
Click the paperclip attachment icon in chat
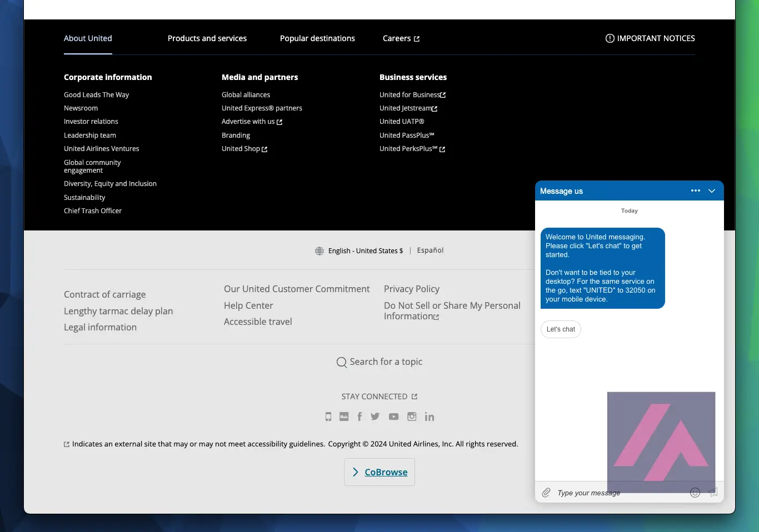click(546, 493)
